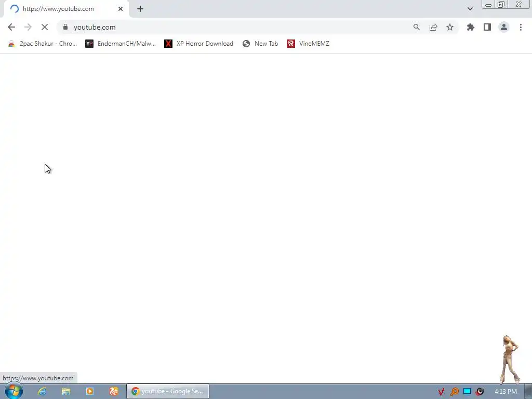The height and width of the screenshot is (399, 532).
Task: Open the Windows Start orb
Action: coord(14,391)
